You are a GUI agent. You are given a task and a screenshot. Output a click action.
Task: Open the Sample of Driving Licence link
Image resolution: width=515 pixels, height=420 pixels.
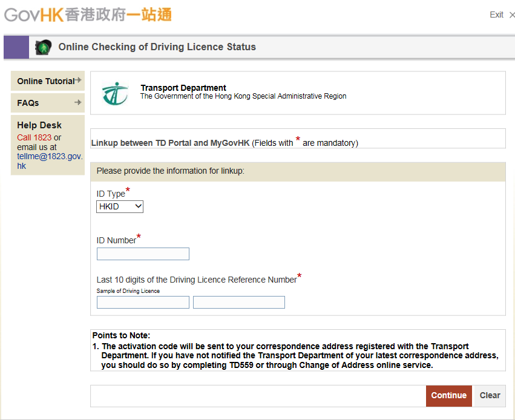point(128,291)
